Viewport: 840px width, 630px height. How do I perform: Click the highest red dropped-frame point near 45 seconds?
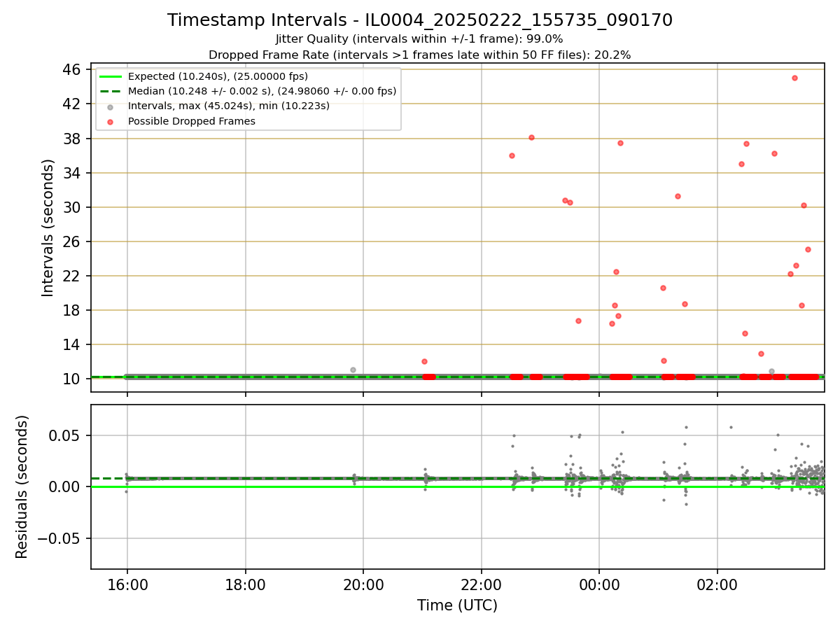point(794,78)
